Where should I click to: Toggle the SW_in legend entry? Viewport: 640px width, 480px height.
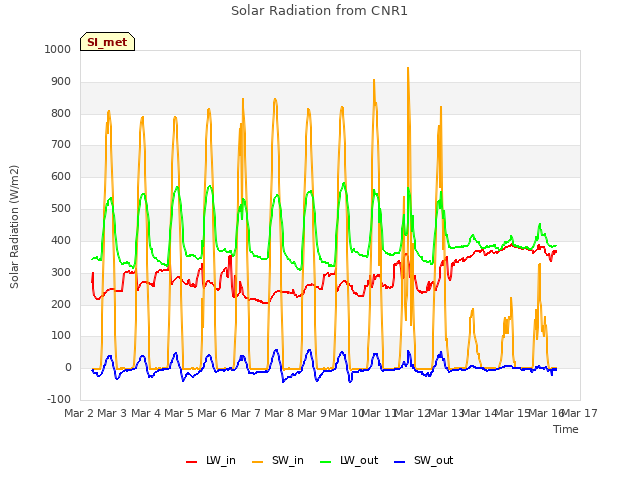(x=278, y=460)
